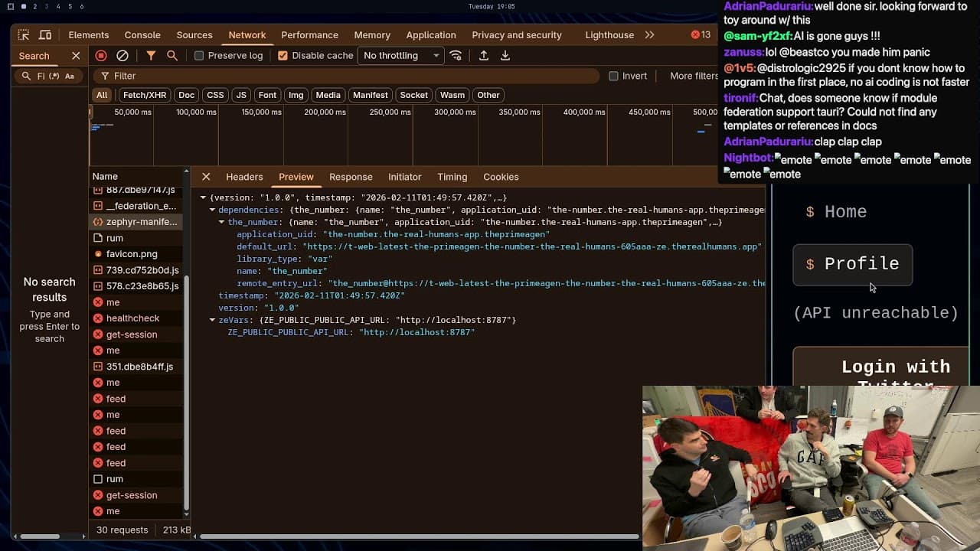
Task: Switch to the Console tab
Action: (142, 35)
